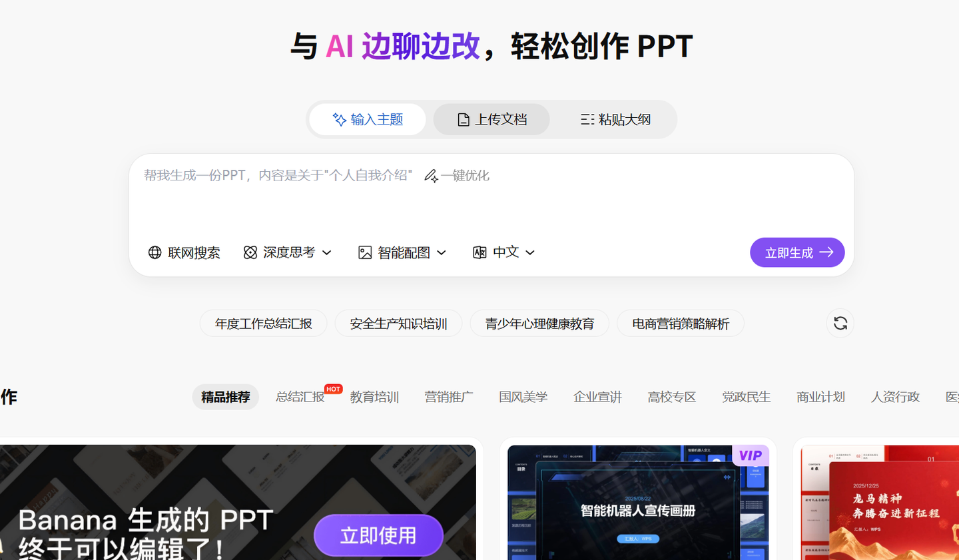Select the 高校专区 category tab
Viewport: 959px width, 560px height.
coord(672,397)
